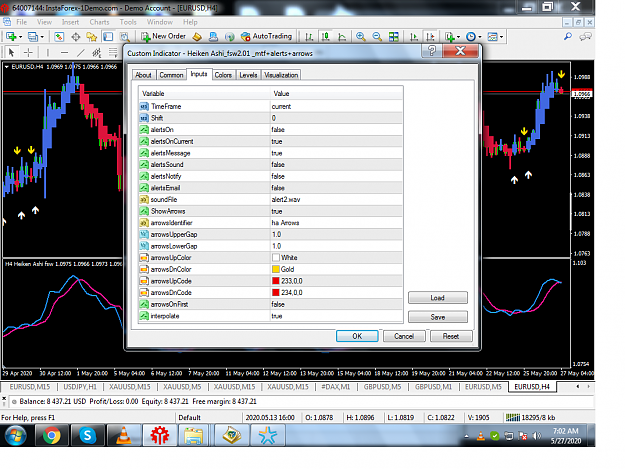The height and width of the screenshot is (469, 625).
Task: Select the vertical line drawing tool
Action: tap(48, 52)
